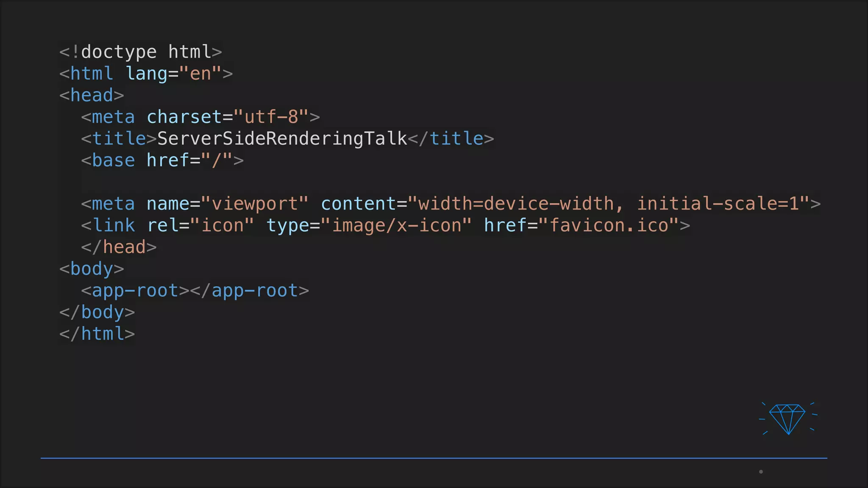Click the opening head tag
The image size is (868, 488).
pyautogui.click(x=92, y=95)
